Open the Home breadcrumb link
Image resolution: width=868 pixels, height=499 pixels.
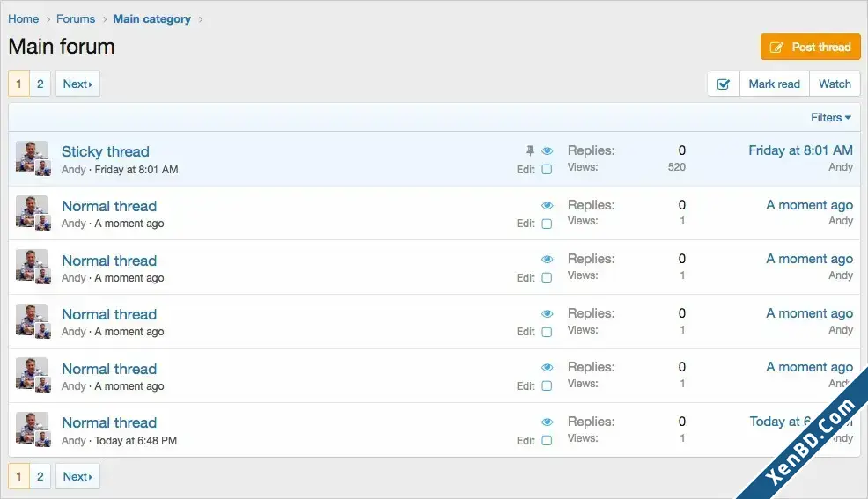[x=23, y=18]
